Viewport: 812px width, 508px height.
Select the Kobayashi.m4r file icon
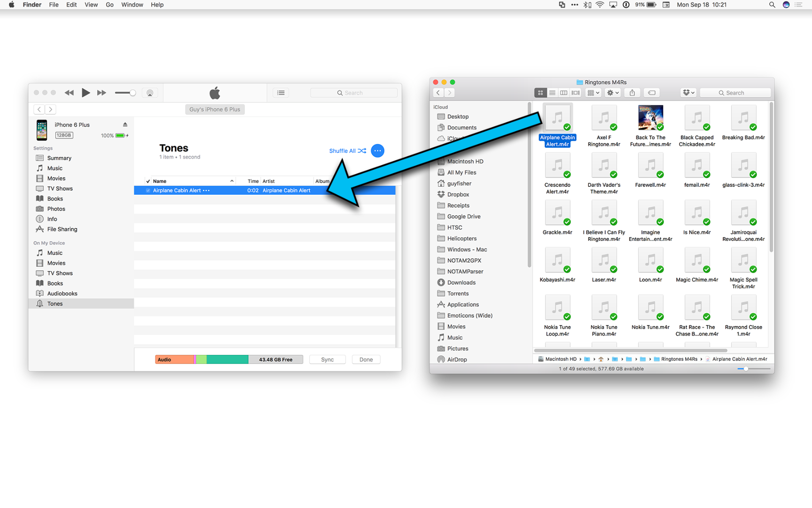(557, 260)
